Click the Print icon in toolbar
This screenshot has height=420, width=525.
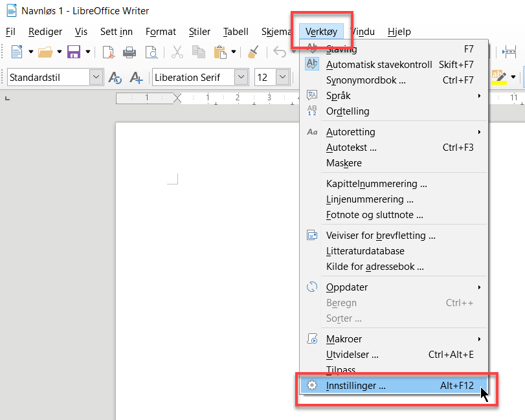pos(129,52)
